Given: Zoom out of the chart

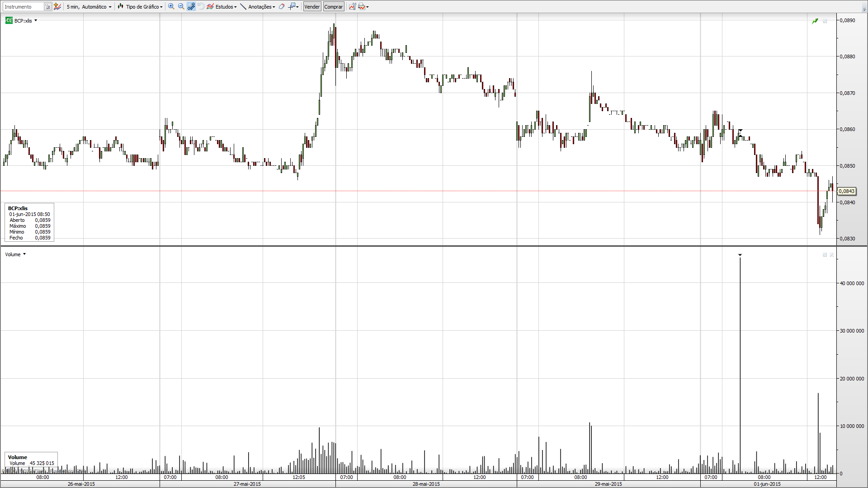Looking at the screenshot, I should 181,7.
